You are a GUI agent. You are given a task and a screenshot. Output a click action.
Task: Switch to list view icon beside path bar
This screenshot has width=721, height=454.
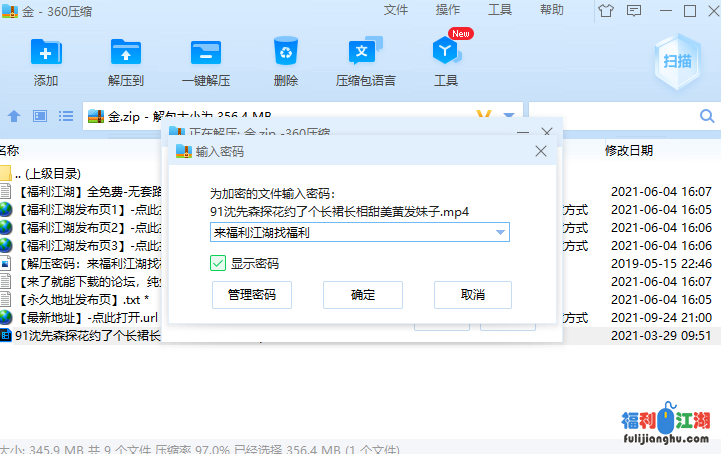pyautogui.click(x=66, y=115)
